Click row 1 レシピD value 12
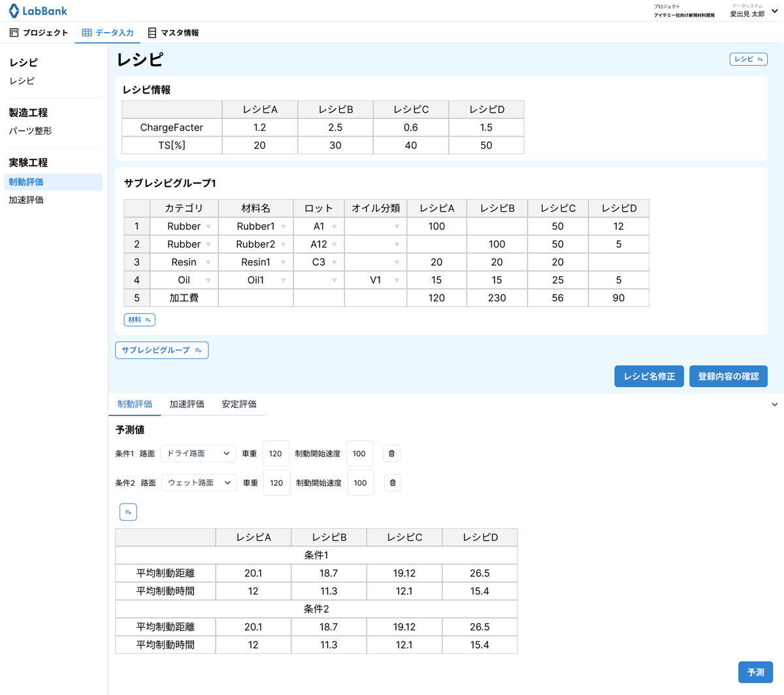Viewport: 784px width, 695px height. click(x=619, y=227)
